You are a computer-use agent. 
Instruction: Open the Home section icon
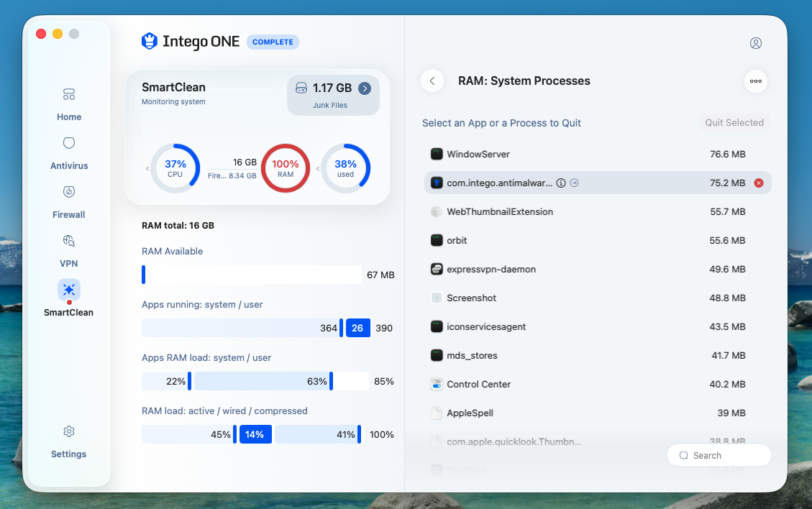click(x=69, y=94)
